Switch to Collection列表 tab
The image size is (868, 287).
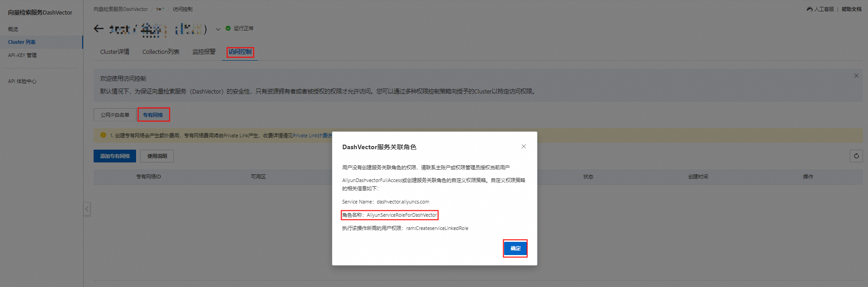pyautogui.click(x=161, y=52)
